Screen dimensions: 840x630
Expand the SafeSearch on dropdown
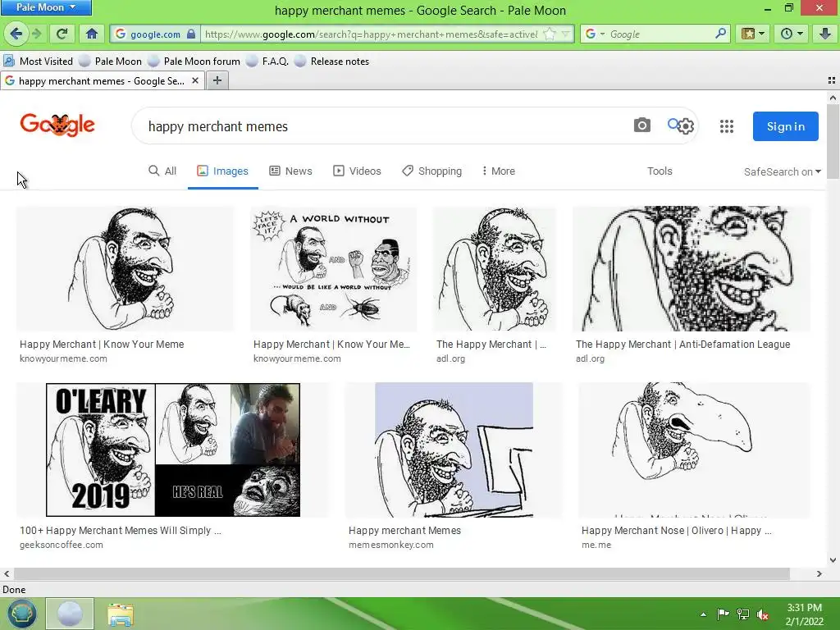point(782,171)
